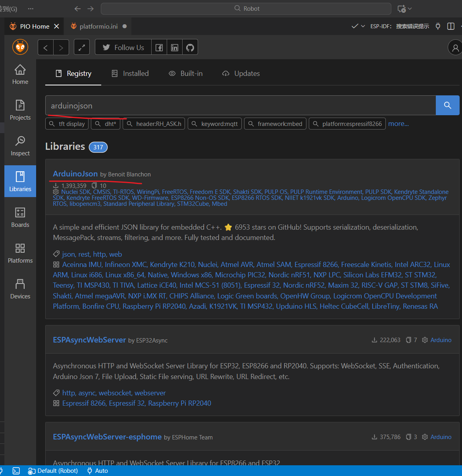Open the ESPAsyncWebServer-esphome library page
The image size is (462, 476).
107,437
